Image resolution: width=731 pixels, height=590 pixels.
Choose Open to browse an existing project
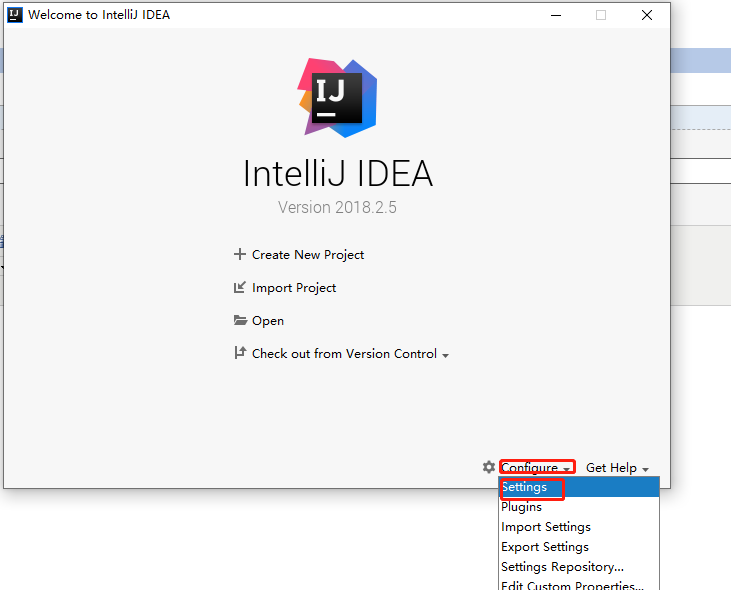268,321
